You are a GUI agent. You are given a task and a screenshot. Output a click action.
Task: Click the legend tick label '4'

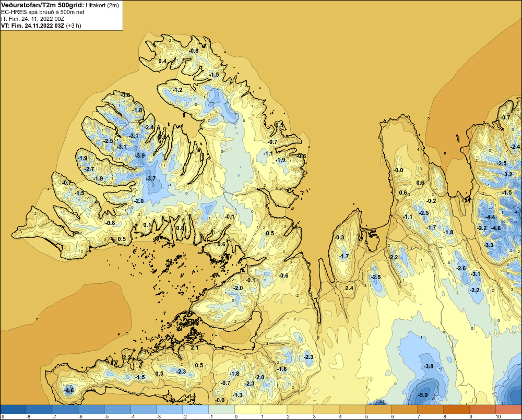[x=340, y=417]
